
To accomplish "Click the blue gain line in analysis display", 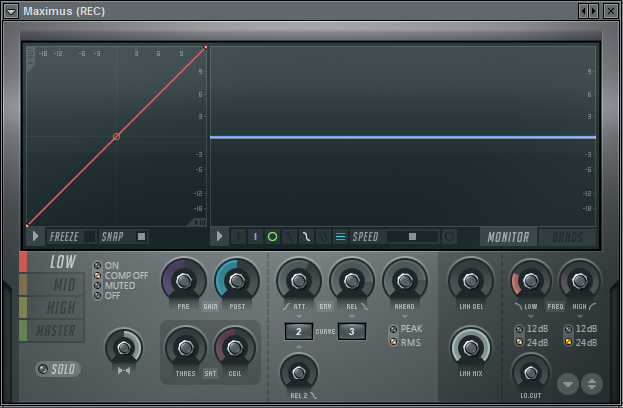I will (x=403, y=137).
